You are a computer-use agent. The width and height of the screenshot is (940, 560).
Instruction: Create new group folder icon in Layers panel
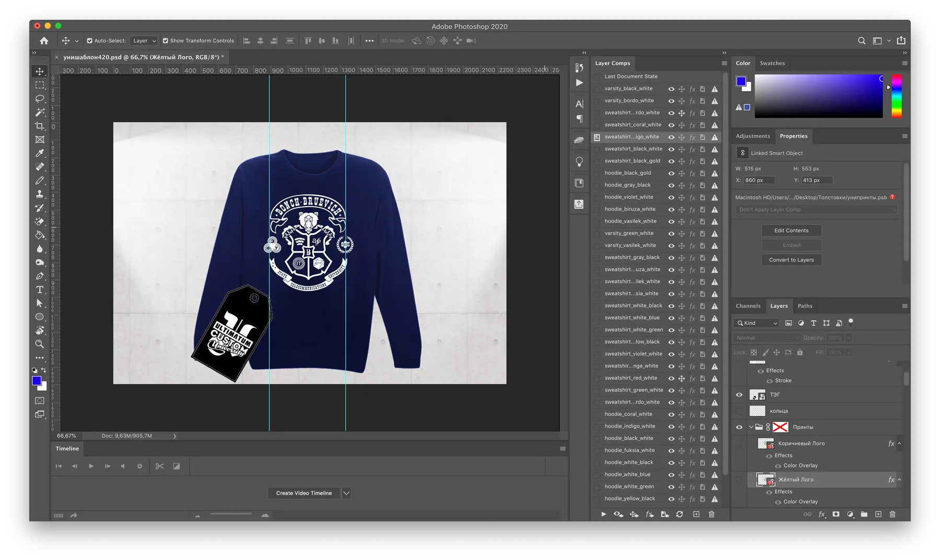[x=864, y=515]
